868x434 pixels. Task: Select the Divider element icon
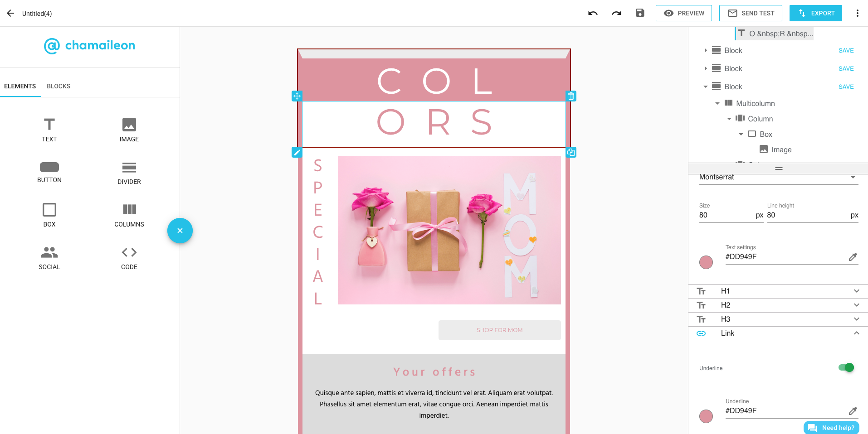pyautogui.click(x=129, y=168)
